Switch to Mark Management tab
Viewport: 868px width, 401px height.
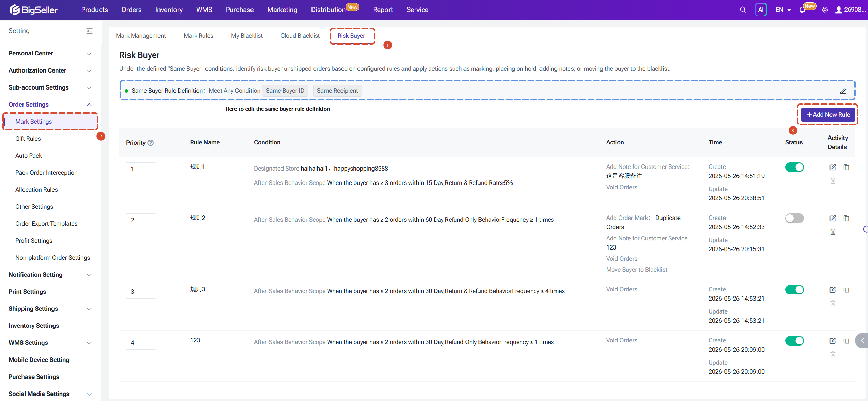pos(141,36)
